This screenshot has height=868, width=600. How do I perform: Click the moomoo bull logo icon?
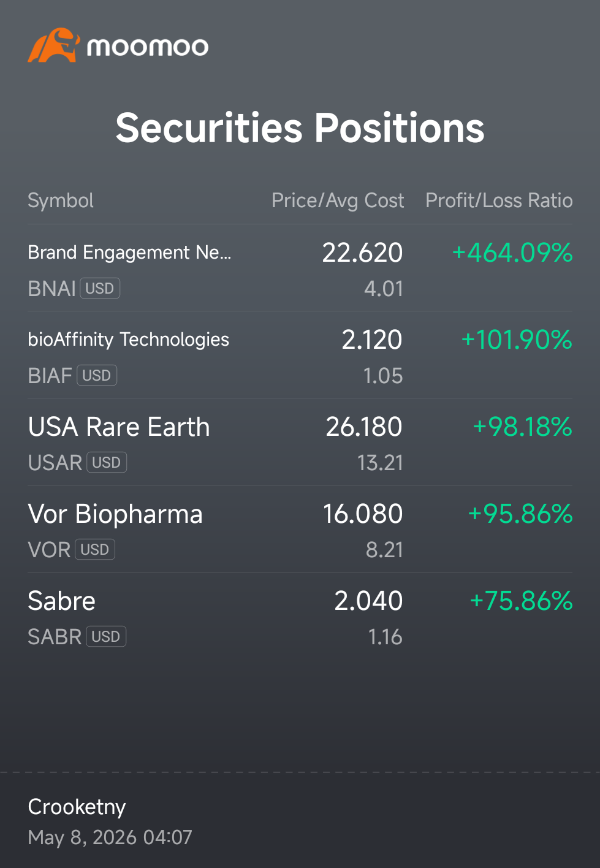click(54, 45)
